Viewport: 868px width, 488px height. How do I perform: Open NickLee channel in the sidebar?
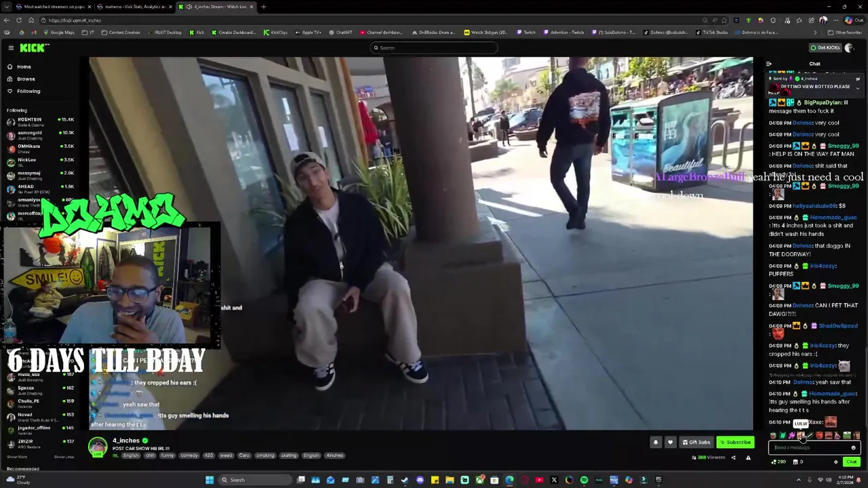pos(41,161)
